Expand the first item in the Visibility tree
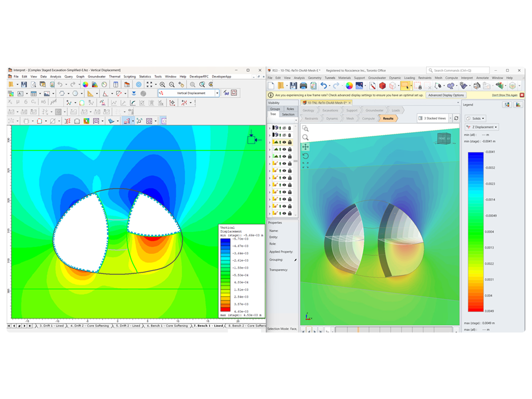 point(270,128)
